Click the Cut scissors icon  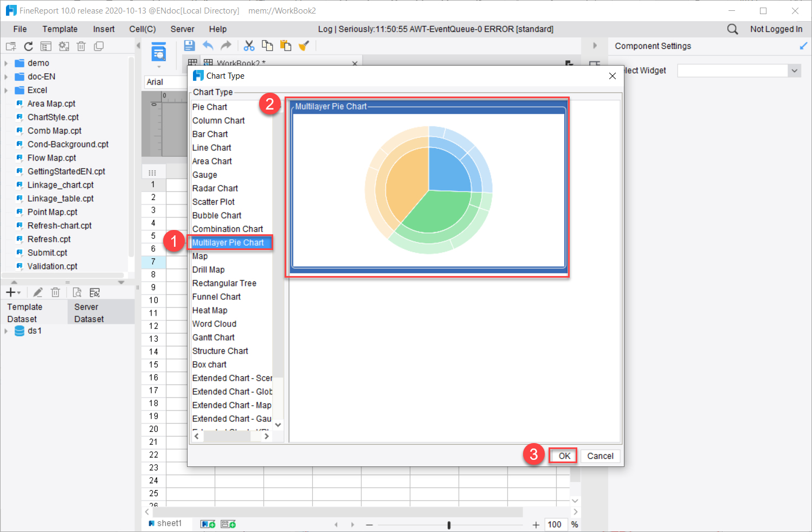tap(249, 46)
